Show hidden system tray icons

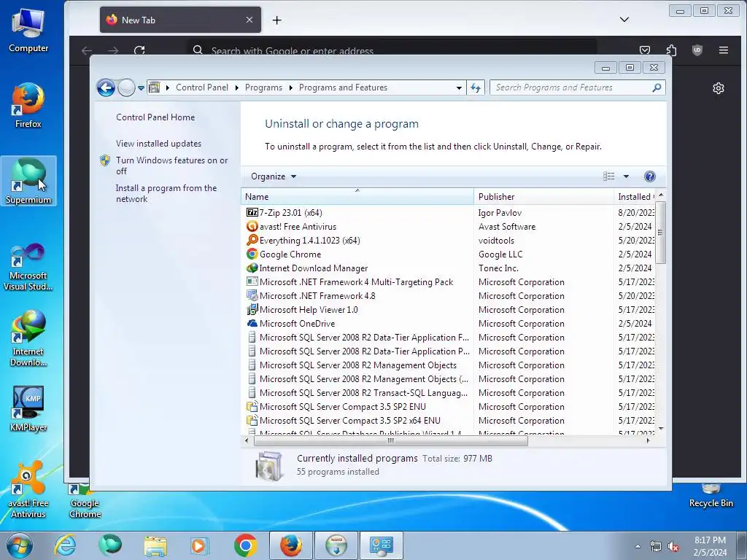638,547
